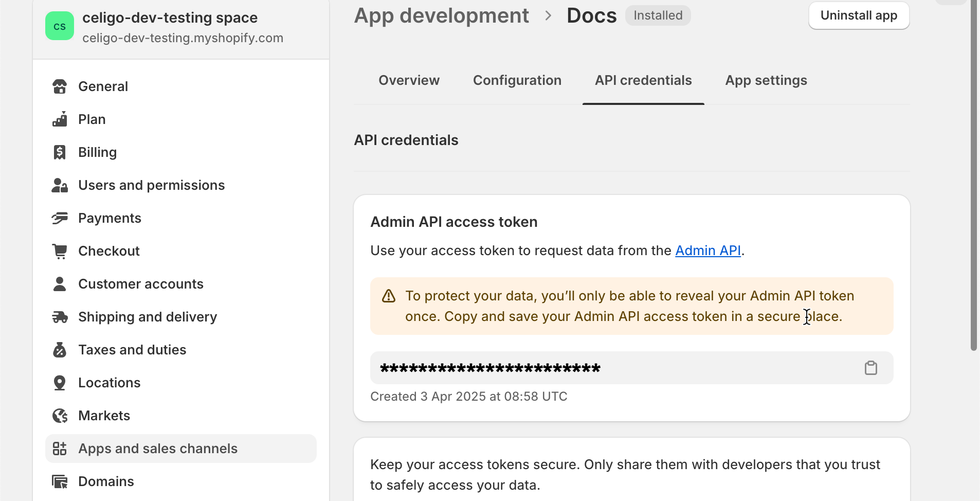
Task: Click the Locations pin icon
Action: [x=60, y=383]
